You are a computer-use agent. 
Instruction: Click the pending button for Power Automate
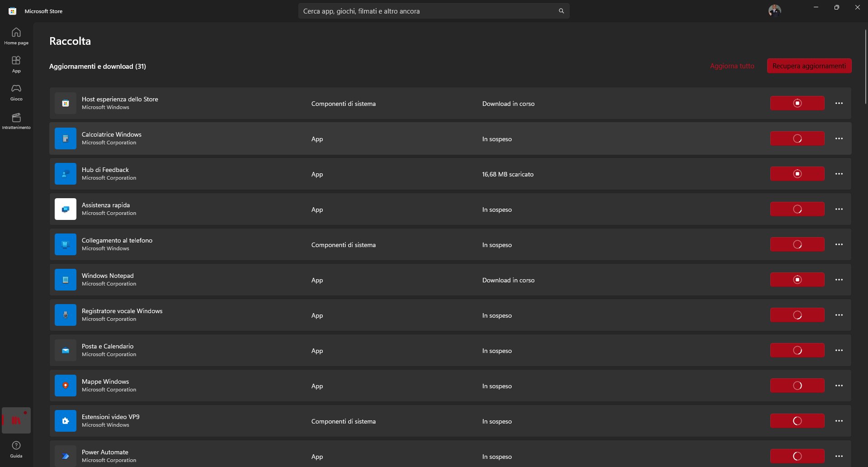pyautogui.click(x=797, y=456)
